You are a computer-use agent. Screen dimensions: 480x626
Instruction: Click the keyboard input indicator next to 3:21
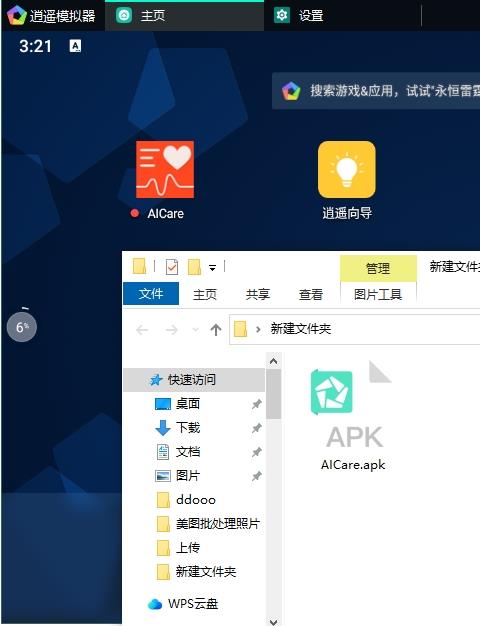75,46
